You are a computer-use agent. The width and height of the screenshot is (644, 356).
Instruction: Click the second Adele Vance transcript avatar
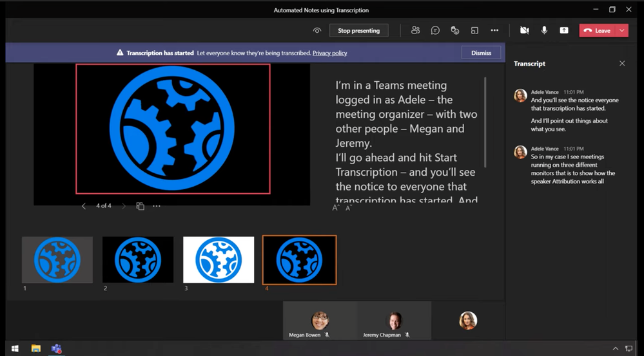click(x=520, y=152)
